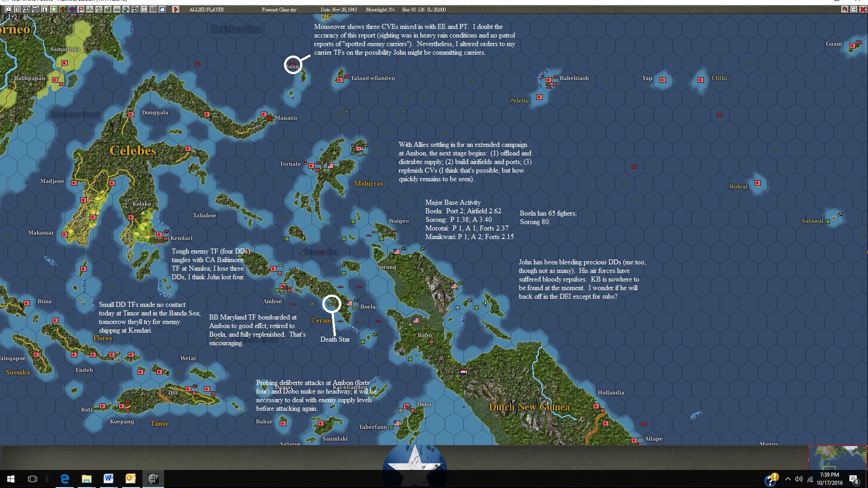868x488 pixels.
Task: Click the globe toolbar icon
Action: click(x=126, y=9)
